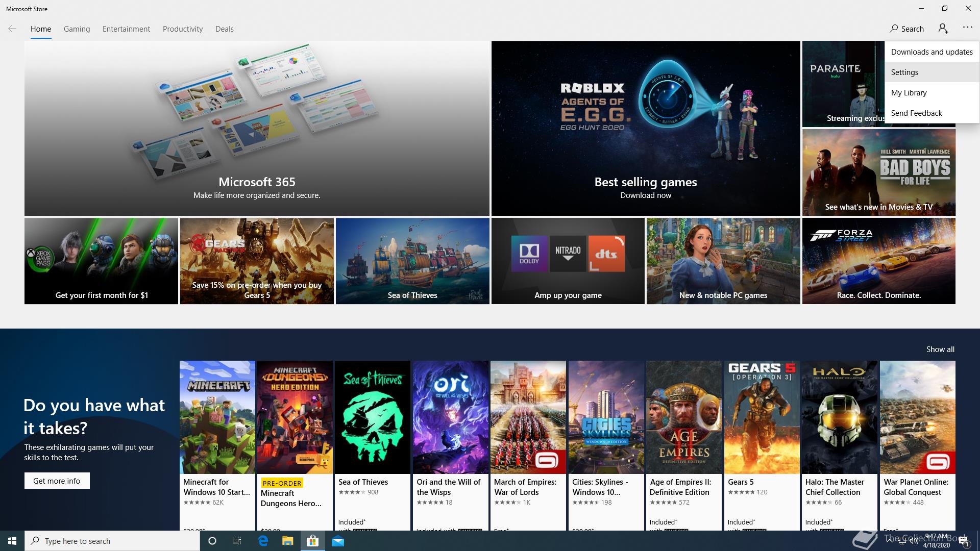Open War Planet Online: Global Conquest card

[x=918, y=445]
